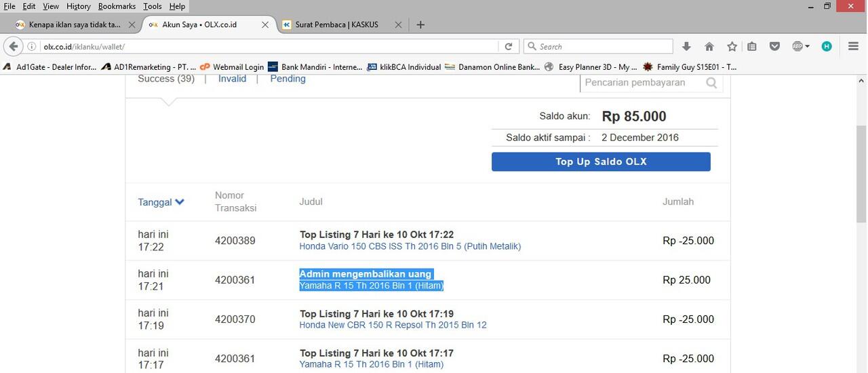868x373 pixels.
Task: Click the payment search magnifier icon
Action: pos(711,83)
